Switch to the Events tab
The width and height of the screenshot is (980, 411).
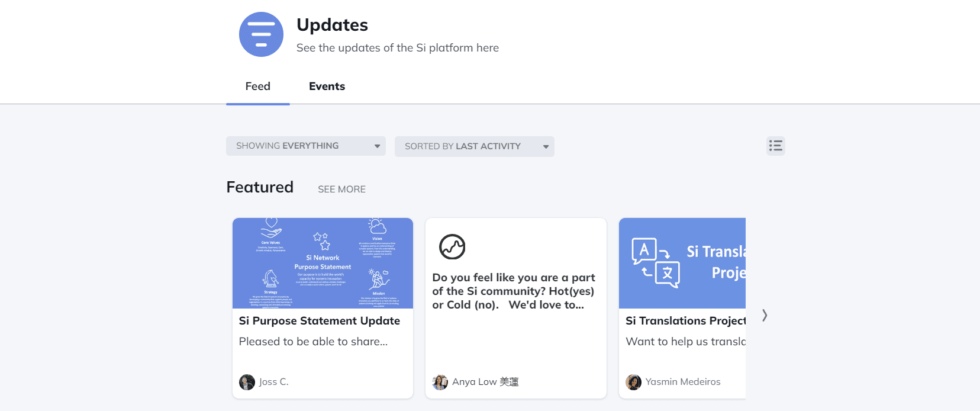pos(327,86)
